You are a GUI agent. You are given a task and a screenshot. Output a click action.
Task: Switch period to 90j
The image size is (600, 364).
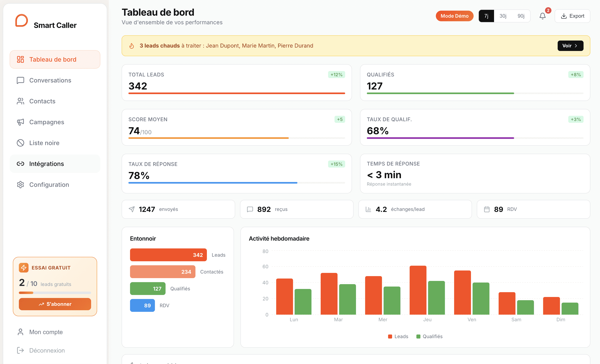pyautogui.click(x=521, y=16)
